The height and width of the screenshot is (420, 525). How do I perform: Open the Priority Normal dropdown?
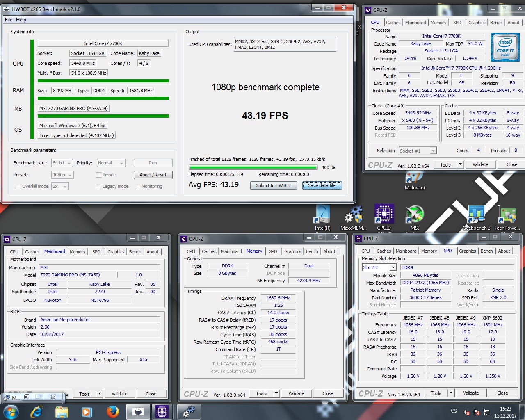pyautogui.click(x=111, y=163)
